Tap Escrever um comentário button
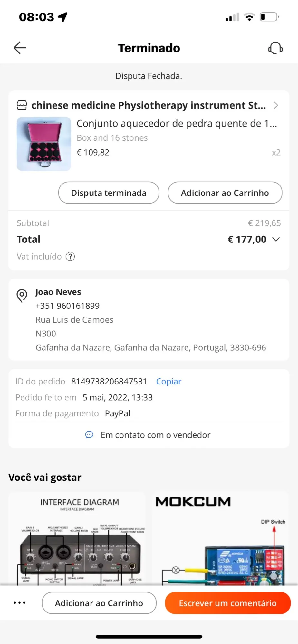298x644 pixels. pyautogui.click(x=227, y=603)
